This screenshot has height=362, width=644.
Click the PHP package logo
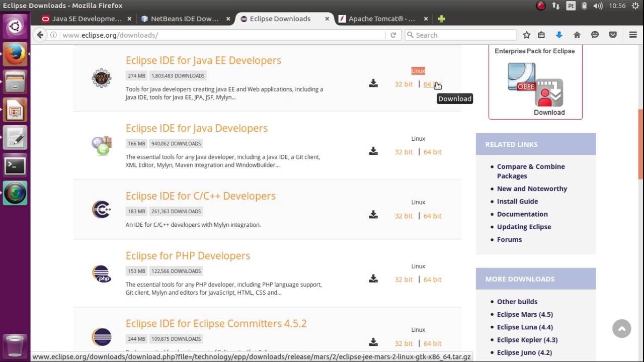coord(102,274)
